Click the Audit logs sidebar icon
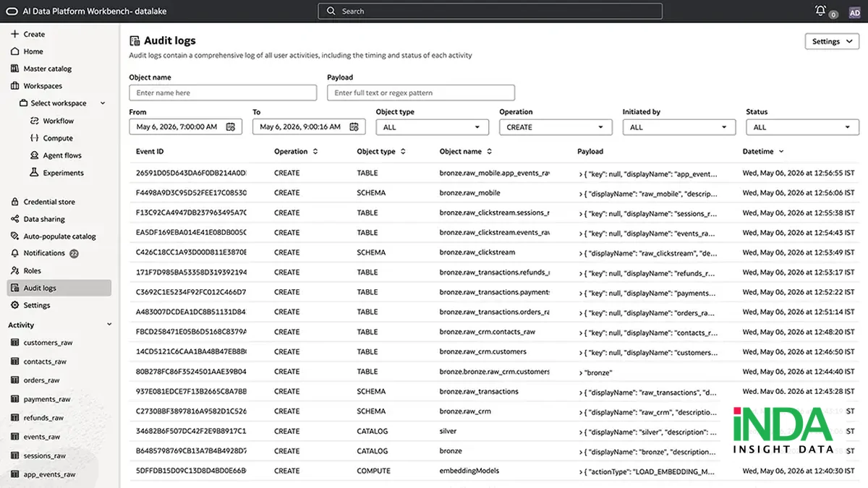This screenshot has height=488, width=868. pyautogui.click(x=15, y=288)
